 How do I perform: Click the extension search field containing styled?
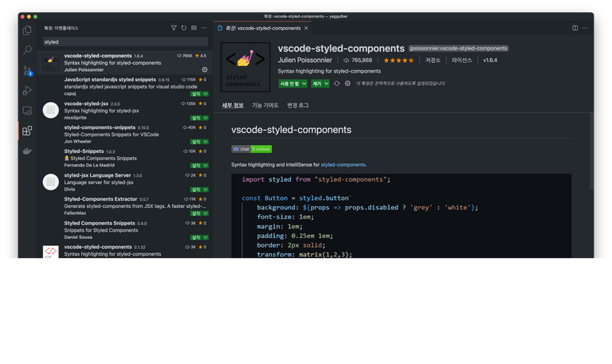click(125, 41)
